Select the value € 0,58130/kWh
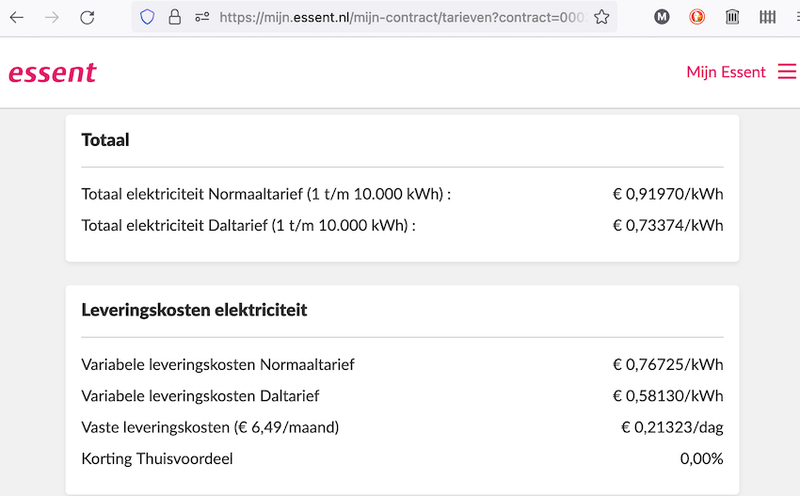 click(x=668, y=395)
